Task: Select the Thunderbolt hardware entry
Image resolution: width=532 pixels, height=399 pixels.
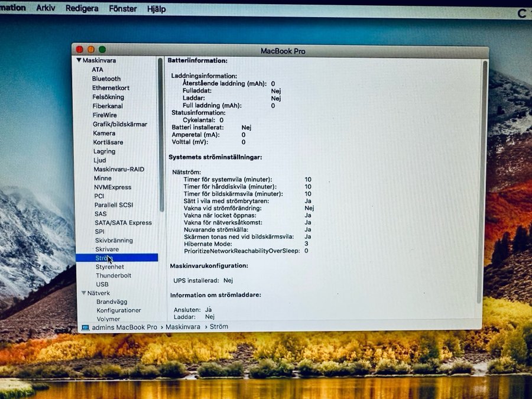Action: click(113, 275)
